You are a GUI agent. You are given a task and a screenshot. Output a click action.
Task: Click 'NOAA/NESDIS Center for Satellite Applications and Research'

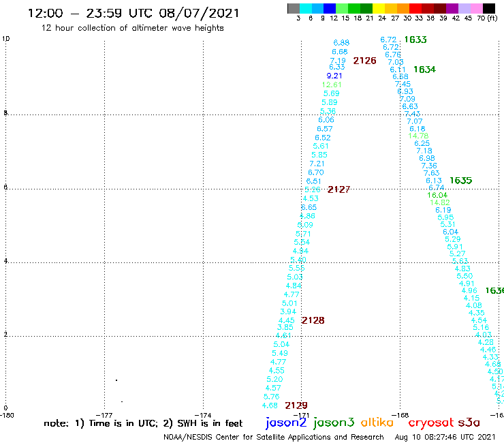click(274, 438)
